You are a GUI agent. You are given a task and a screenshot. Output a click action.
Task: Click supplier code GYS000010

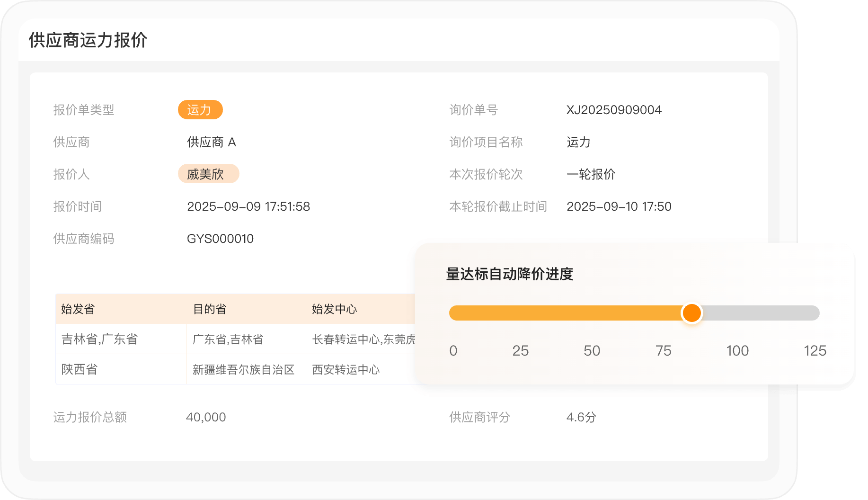coord(220,239)
